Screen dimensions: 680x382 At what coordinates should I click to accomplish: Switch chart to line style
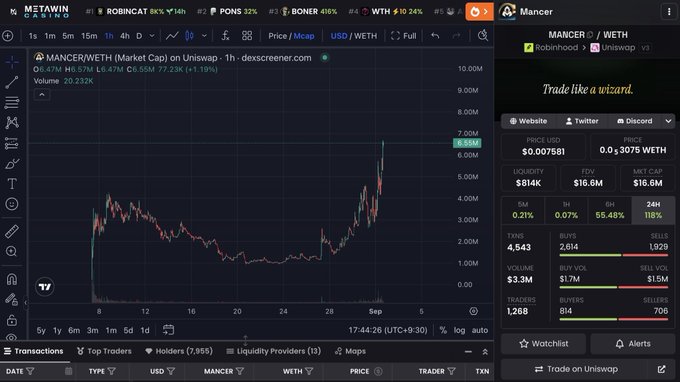tap(172, 36)
